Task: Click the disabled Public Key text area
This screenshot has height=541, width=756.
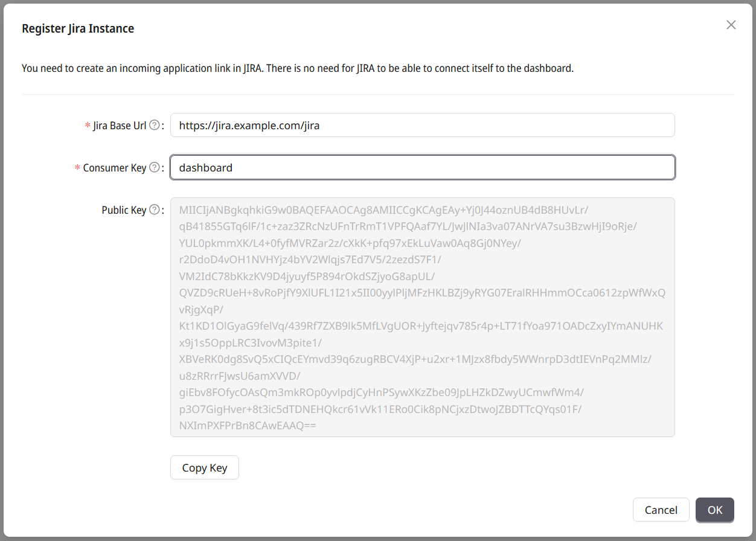Action: [x=423, y=317]
